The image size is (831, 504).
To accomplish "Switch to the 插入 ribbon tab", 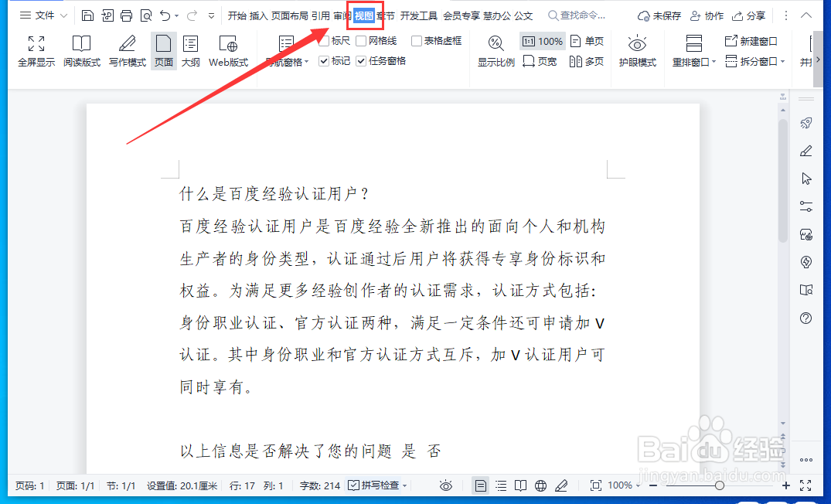I will pyautogui.click(x=259, y=15).
